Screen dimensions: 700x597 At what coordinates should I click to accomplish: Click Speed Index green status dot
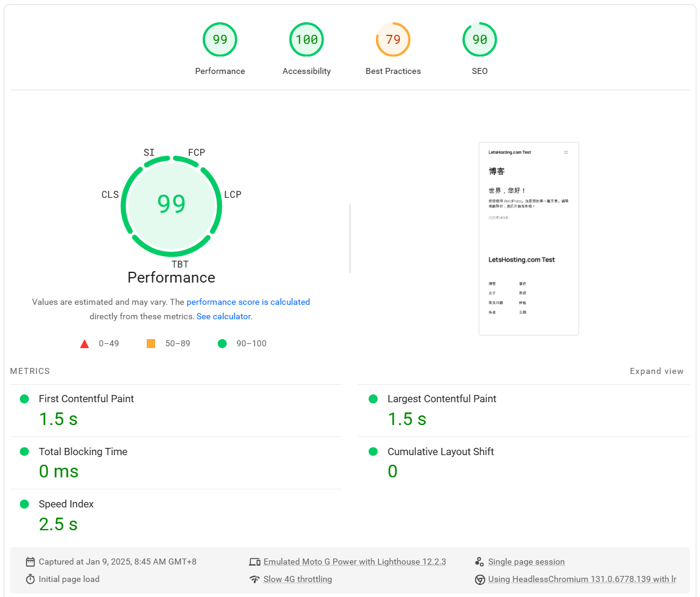point(25,504)
